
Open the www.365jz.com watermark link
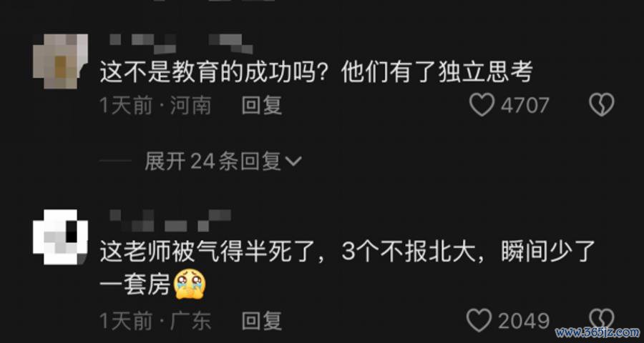(x=597, y=332)
